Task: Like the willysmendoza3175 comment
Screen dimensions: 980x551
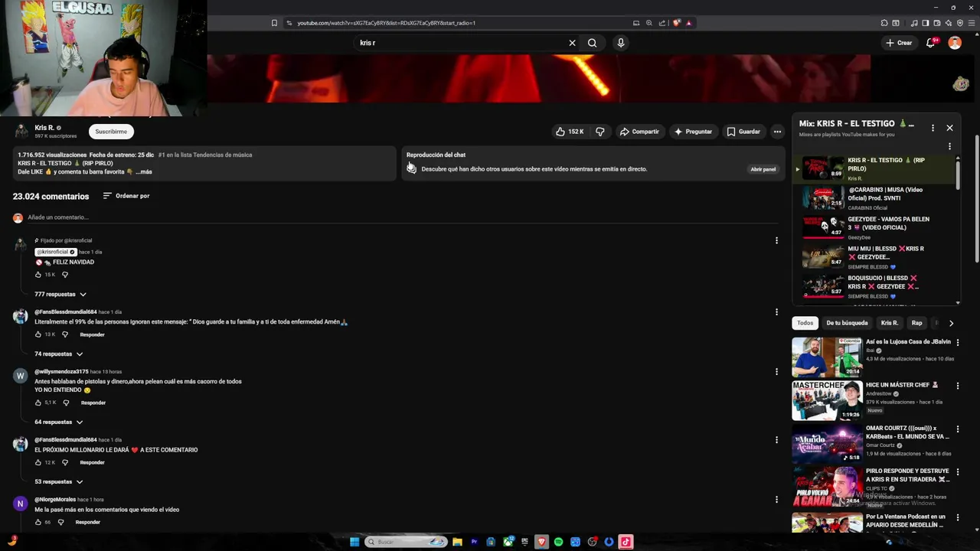Action: pyautogui.click(x=38, y=403)
